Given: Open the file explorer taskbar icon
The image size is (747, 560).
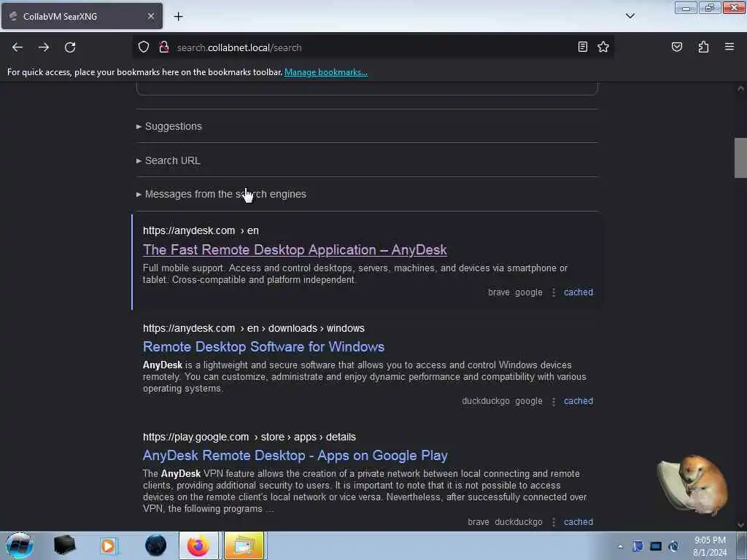Looking at the screenshot, I should (244, 545).
